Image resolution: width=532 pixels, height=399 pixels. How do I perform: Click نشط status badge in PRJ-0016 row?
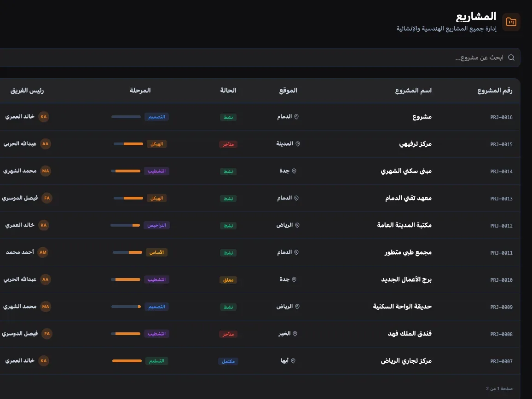pyautogui.click(x=228, y=117)
